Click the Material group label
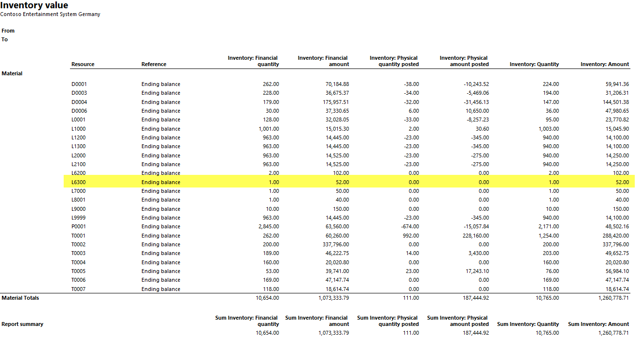 coord(12,73)
